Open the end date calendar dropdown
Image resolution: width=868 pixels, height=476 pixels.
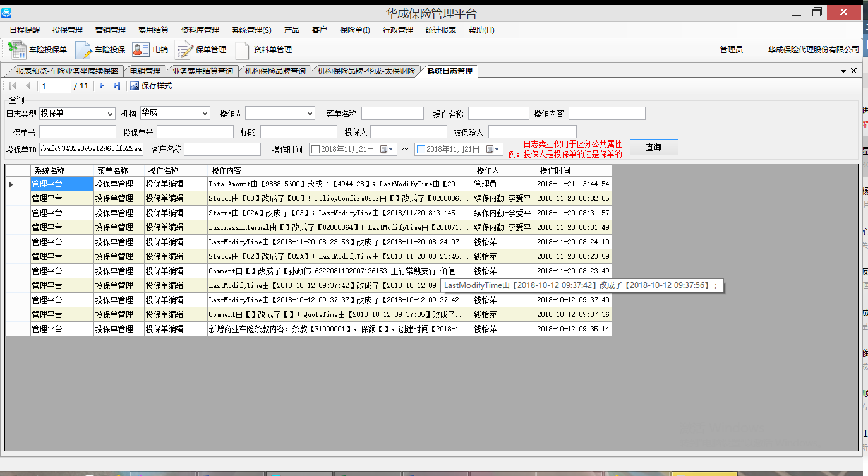click(x=494, y=150)
